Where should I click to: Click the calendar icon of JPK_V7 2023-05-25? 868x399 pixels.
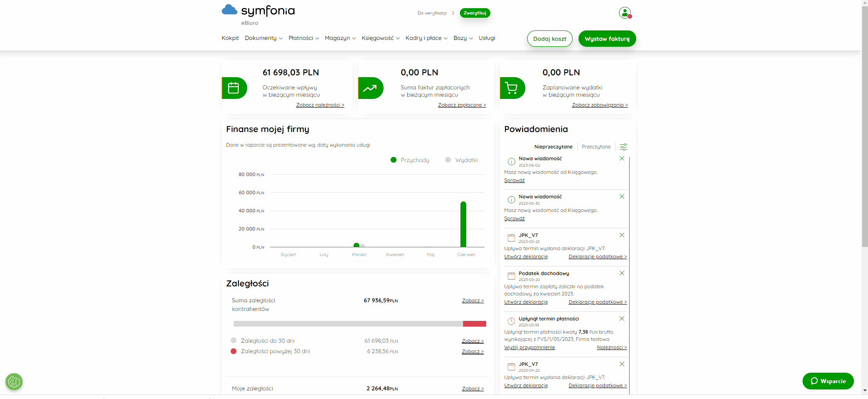pos(511,238)
